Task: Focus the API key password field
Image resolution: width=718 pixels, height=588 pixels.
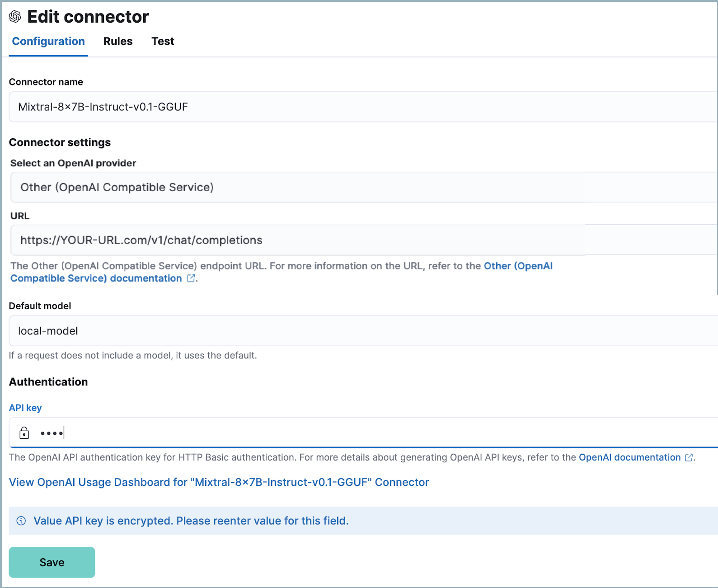Action: (361, 433)
